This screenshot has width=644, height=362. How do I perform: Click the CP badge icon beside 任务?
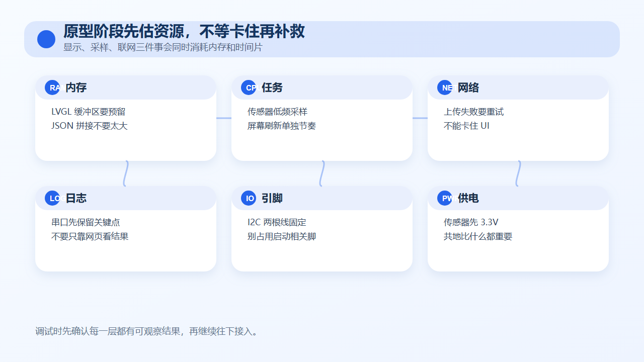pyautogui.click(x=249, y=87)
